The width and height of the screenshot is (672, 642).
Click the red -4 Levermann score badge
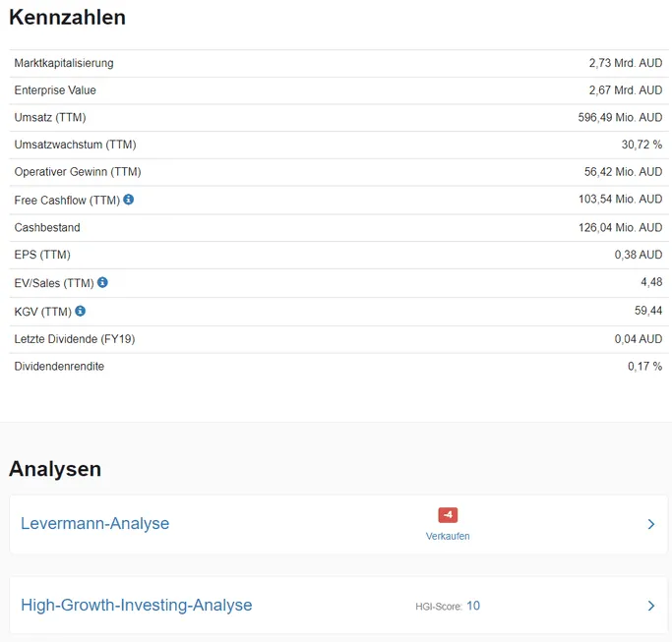click(x=448, y=515)
